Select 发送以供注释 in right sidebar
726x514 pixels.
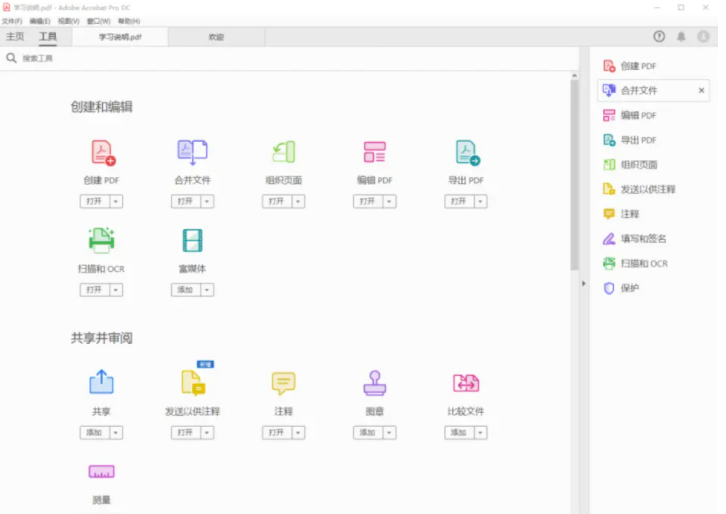point(653,189)
